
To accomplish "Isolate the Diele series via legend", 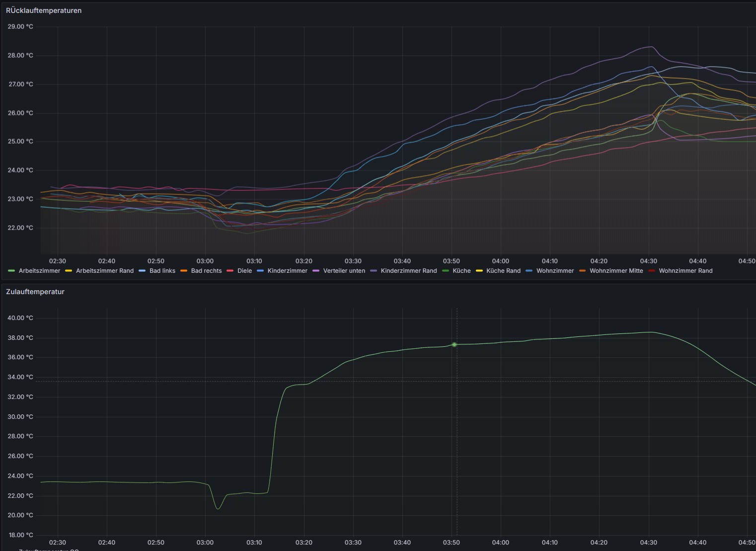I will [x=244, y=271].
